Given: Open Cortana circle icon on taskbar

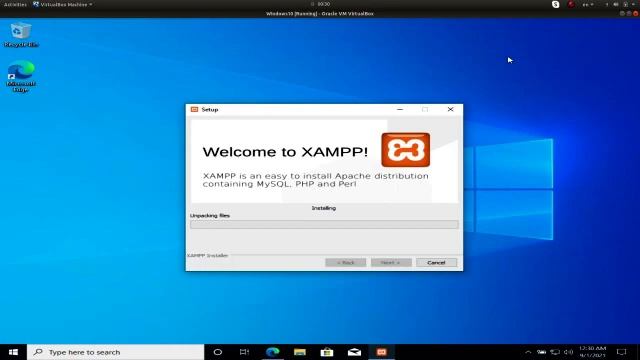Looking at the screenshot, I should pos(218,352).
